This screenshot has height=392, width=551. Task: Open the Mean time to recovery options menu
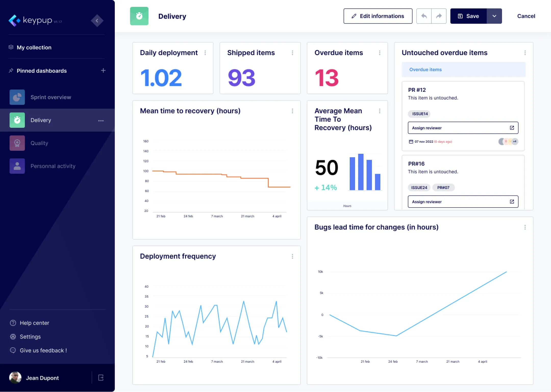(x=293, y=111)
